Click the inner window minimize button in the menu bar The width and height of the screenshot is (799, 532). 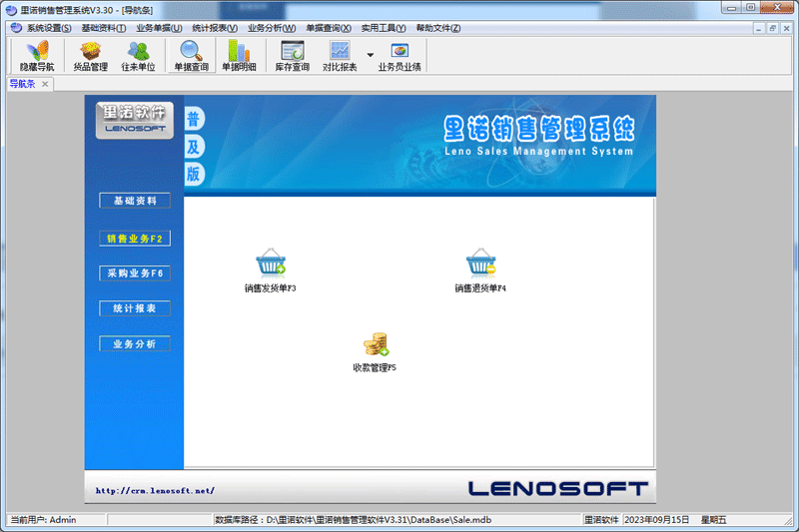[759, 29]
